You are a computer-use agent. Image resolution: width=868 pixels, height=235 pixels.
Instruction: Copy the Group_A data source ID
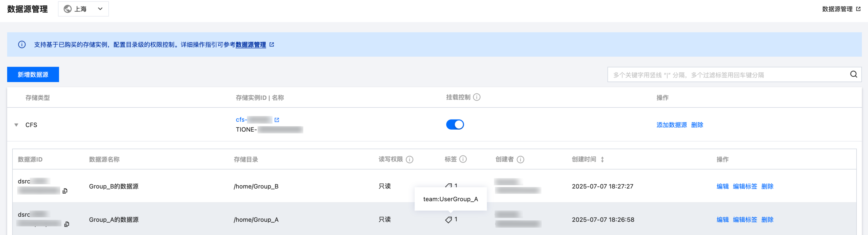67,224
